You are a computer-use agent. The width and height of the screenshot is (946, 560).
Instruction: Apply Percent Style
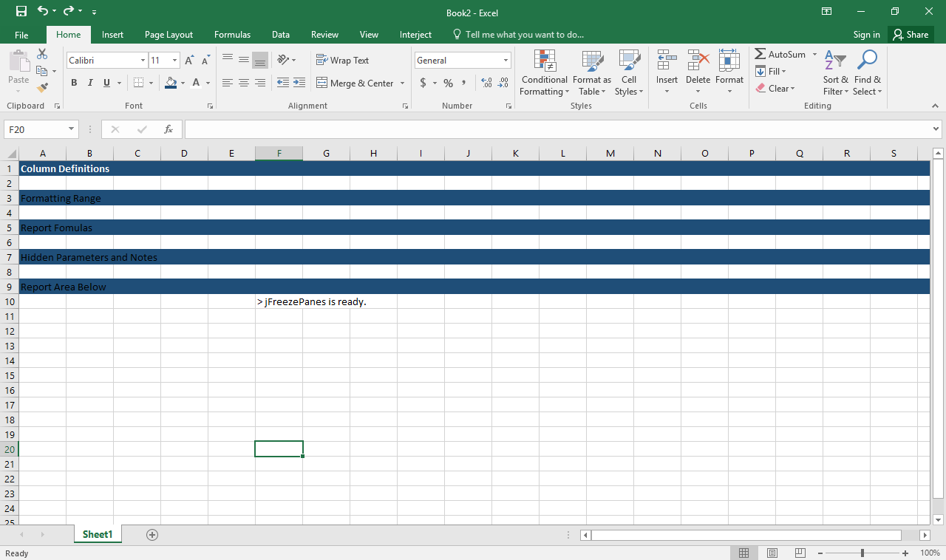[x=448, y=83]
